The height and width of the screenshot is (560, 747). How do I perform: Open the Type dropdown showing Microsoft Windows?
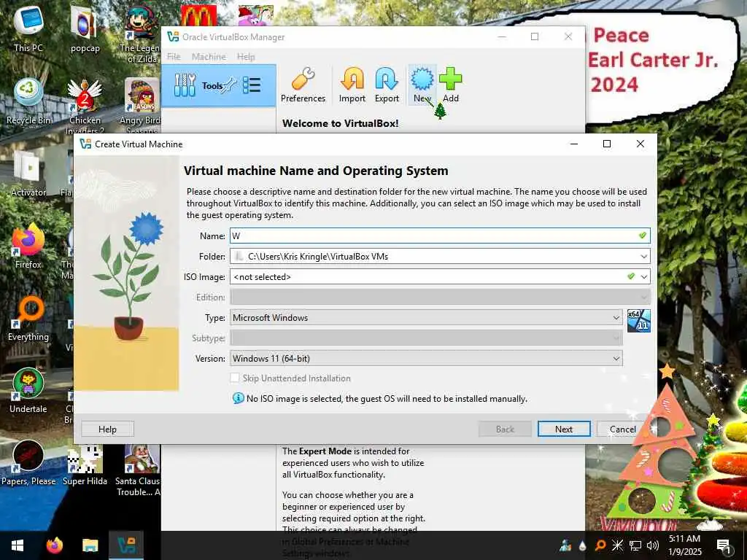pyautogui.click(x=426, y=318)
